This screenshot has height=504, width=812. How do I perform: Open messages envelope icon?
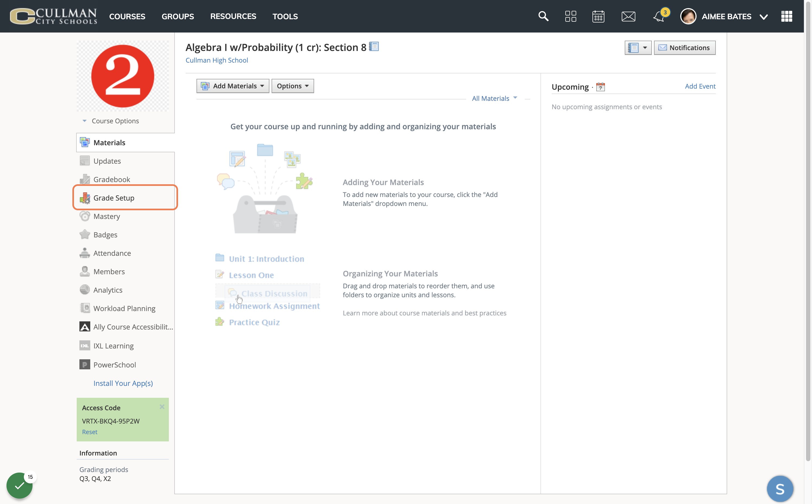(628, 16)
